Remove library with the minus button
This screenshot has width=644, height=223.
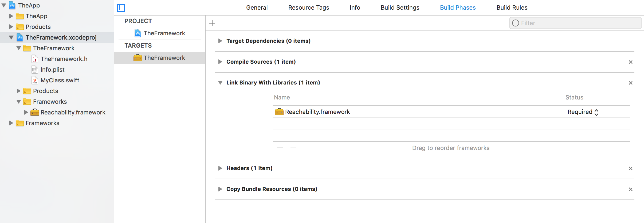(293, 148)
